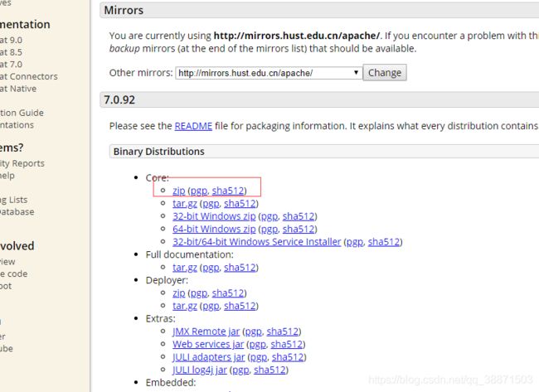Open pgp link beside Core tar.gz
This screenshot has width=539, height=392.
click(211, 204)
